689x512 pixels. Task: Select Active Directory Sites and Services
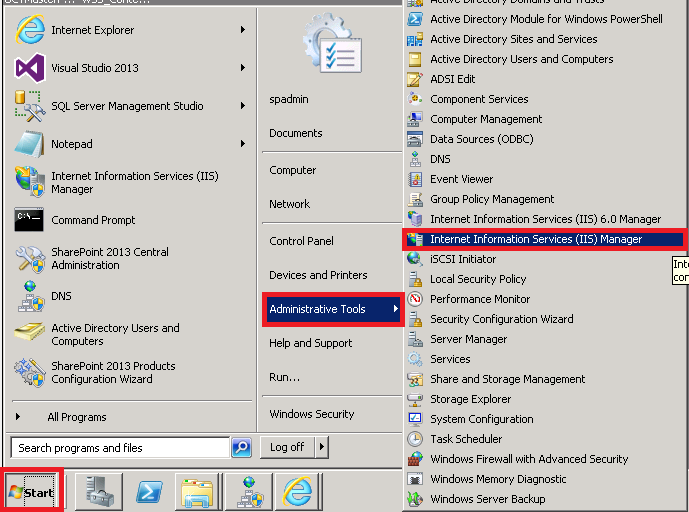click(x=514, y=39)
